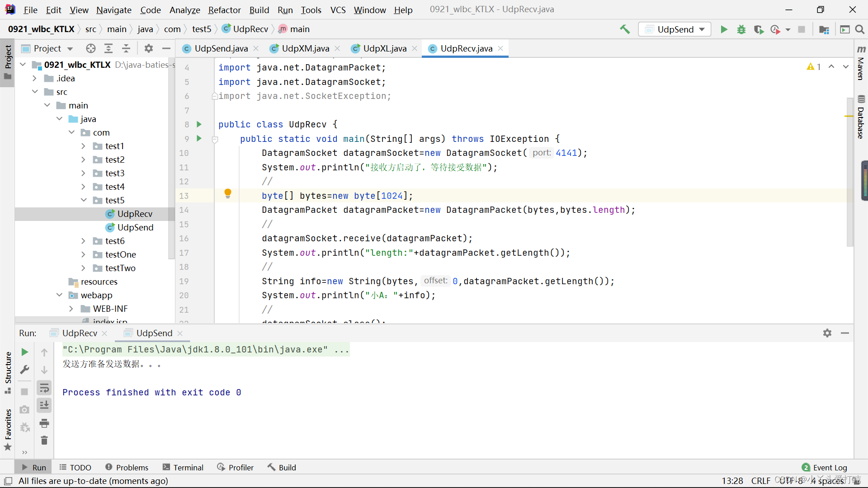Close the UdpXL.java editor tab
Screen dimensions: 868x488
415,48
